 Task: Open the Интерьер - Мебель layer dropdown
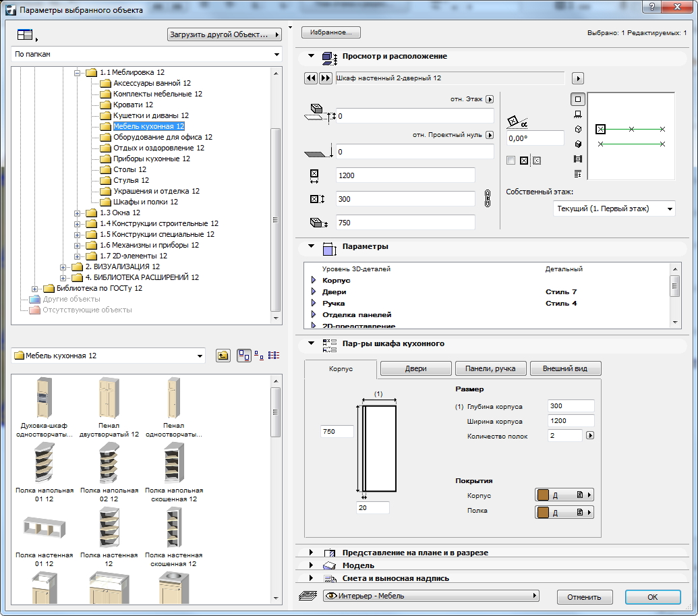tap(432, 596)
